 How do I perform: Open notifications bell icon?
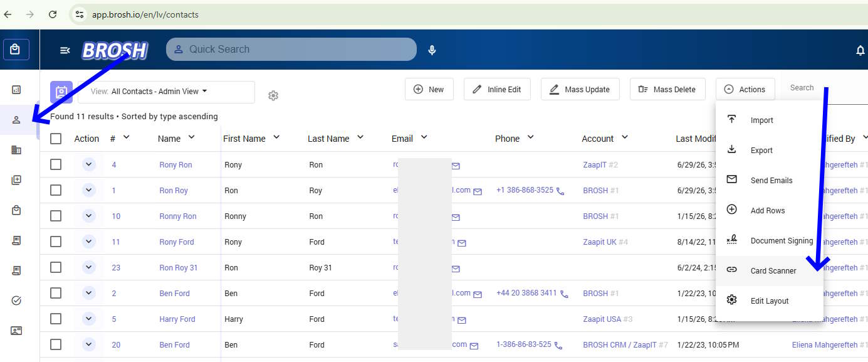pos(860,50)
